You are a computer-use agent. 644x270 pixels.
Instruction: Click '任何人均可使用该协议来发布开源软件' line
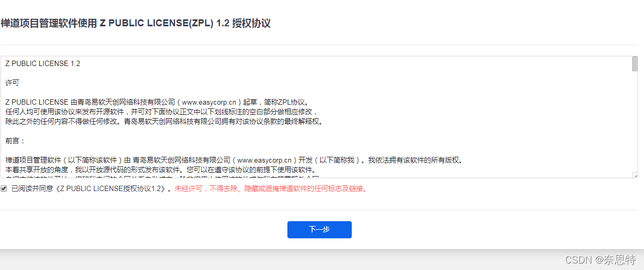pos(162,112)
